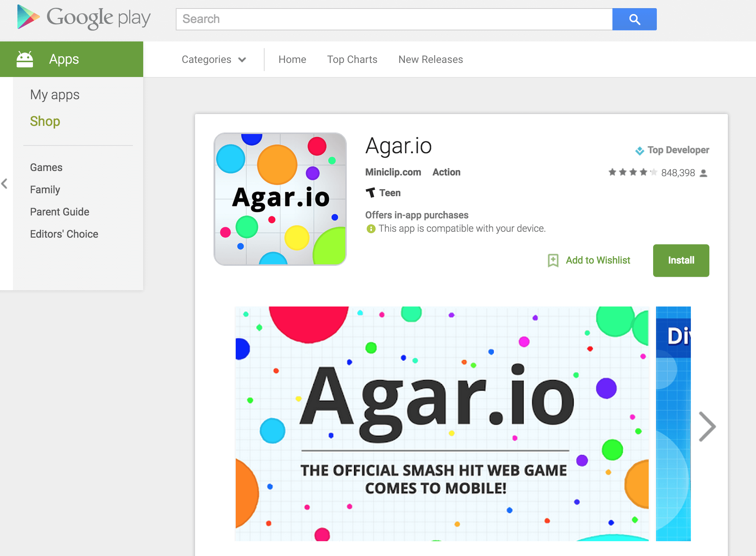Collapse the sidebar using left chevron

pyautogui.click(x=4, y=184)
